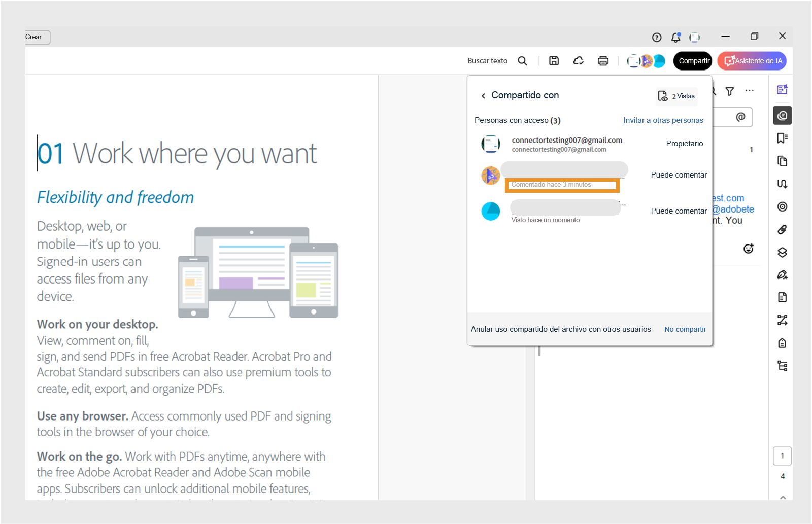
Task: Open the Attachments paperclip icon
Action: [x=782, y=229]
